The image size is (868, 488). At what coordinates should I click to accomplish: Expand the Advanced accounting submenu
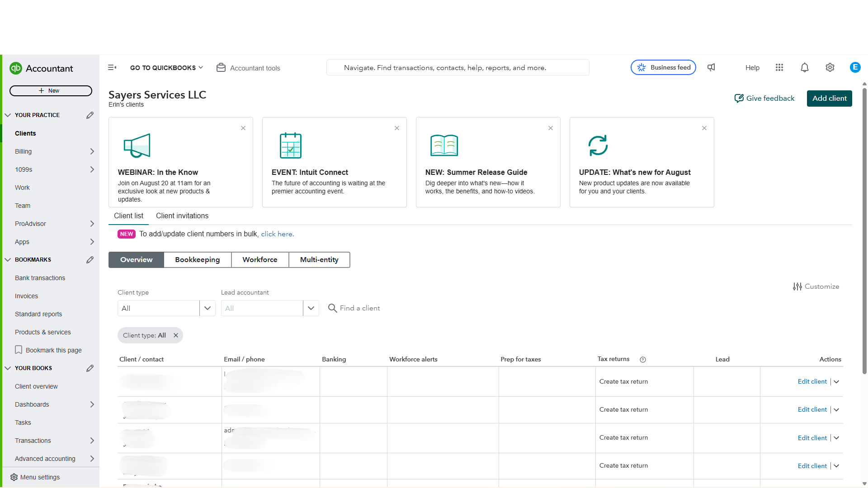(92, 459)
